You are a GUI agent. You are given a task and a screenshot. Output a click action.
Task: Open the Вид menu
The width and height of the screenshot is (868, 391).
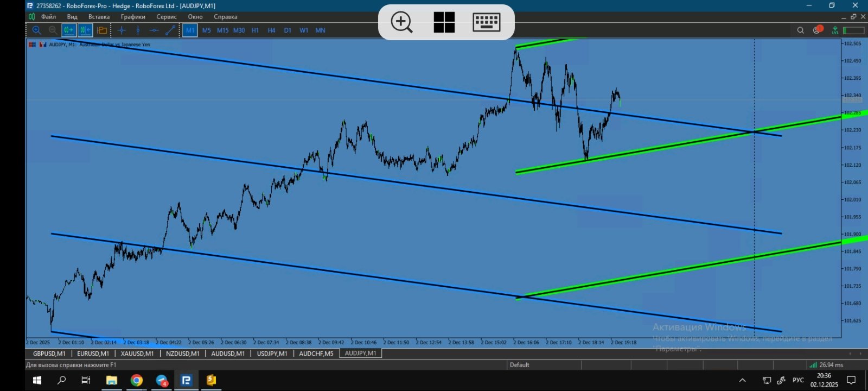click(72, 17)
